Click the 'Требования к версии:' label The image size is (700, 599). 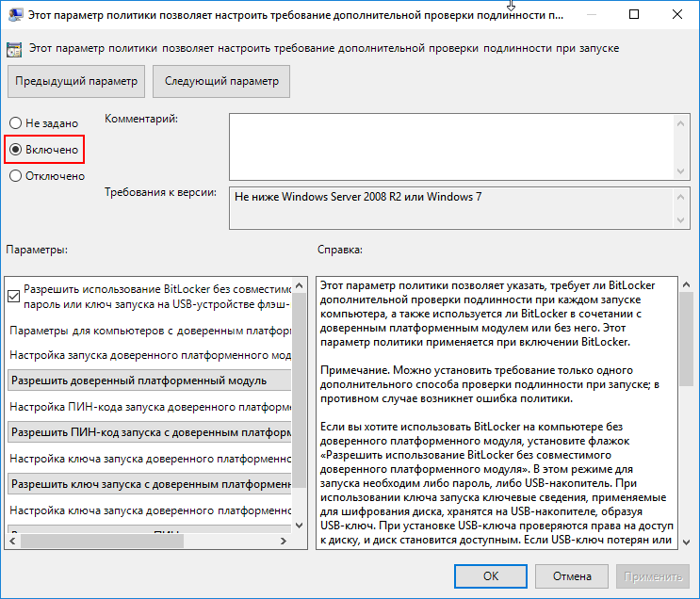(161, 192)
